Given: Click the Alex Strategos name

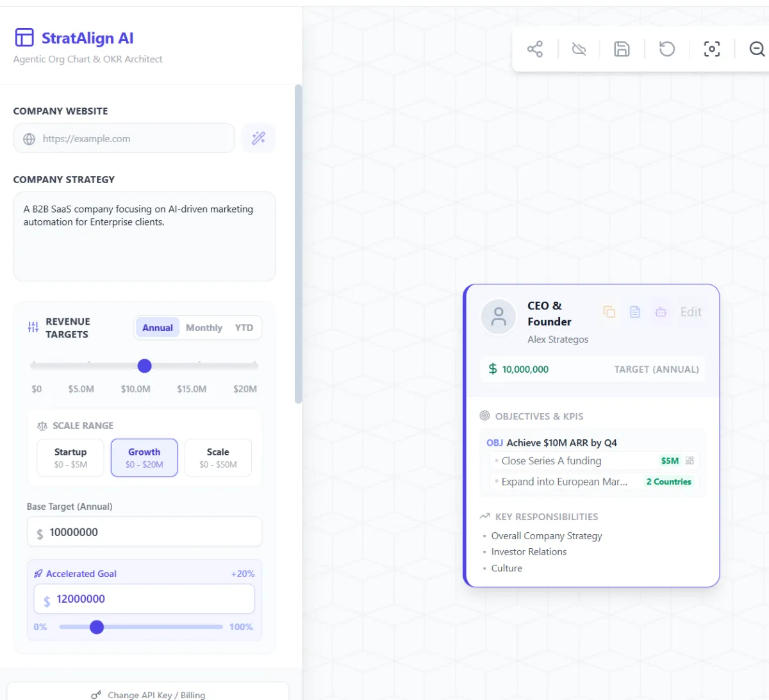Looking at the screenshot, I should 558,339.
